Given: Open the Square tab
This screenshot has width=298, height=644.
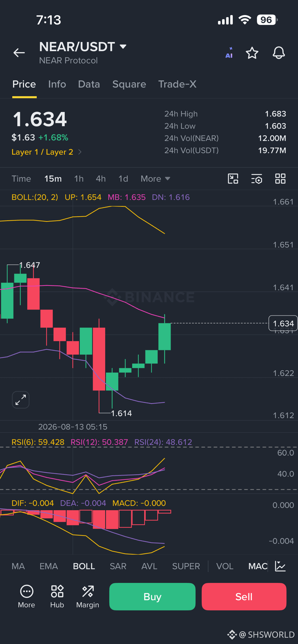Looking at the screenshot, I should point(129,84).
